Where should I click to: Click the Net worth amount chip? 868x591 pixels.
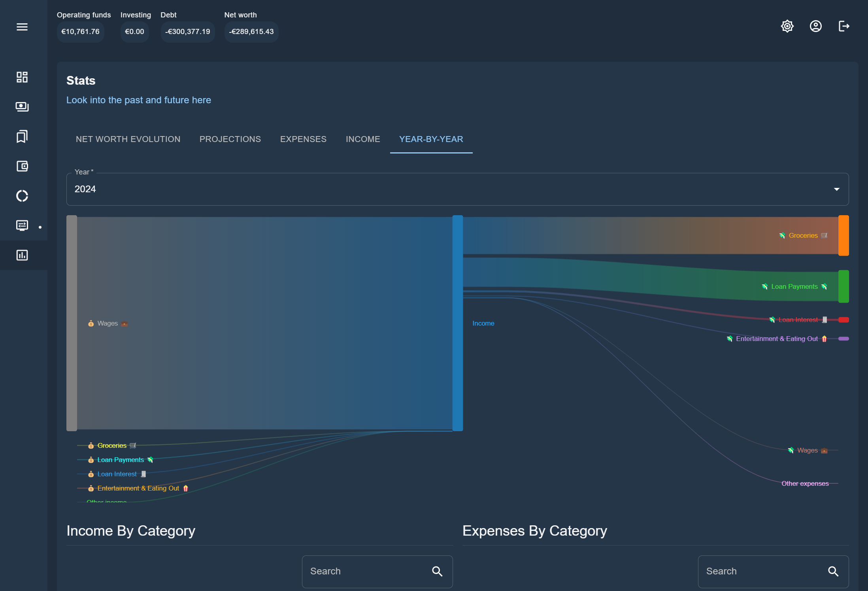251,32
